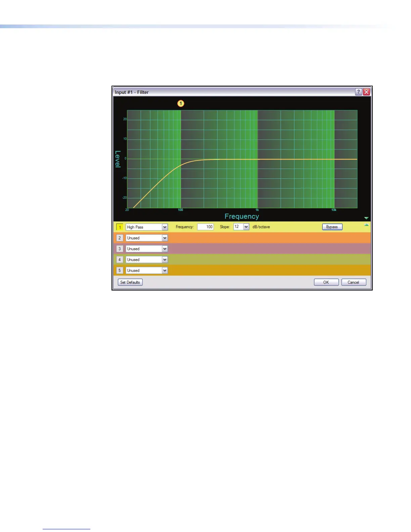Select filter number 1 button
Screen dimensions: 411x532
click(120, 227)
